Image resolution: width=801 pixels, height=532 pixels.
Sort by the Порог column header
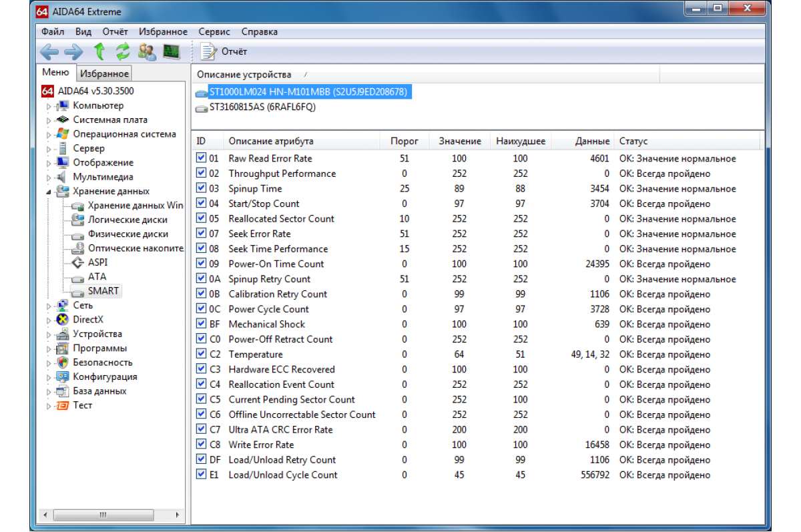pyautogui.click(x=405, y=142)
